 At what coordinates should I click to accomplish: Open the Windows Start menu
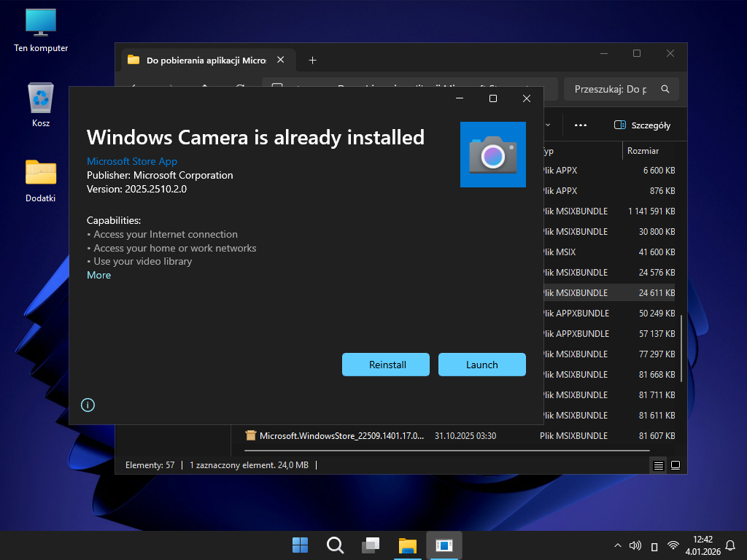[300, 545]
